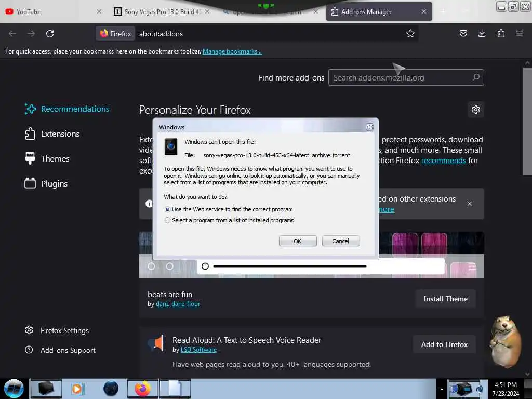Open LSD Software author link
Screen dimensions: 532x399
[x=198, y=350]
